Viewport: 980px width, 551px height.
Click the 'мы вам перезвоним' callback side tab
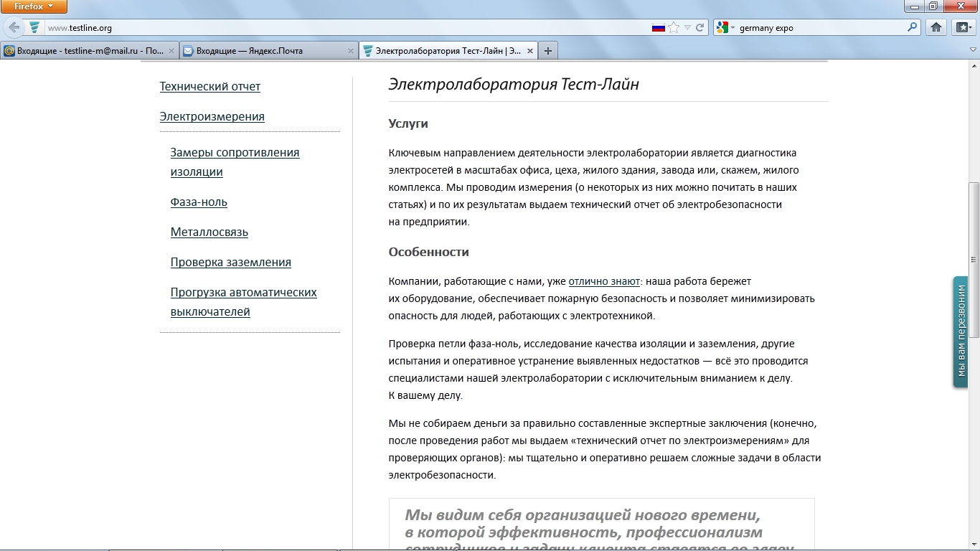click(x=961, y=332)
